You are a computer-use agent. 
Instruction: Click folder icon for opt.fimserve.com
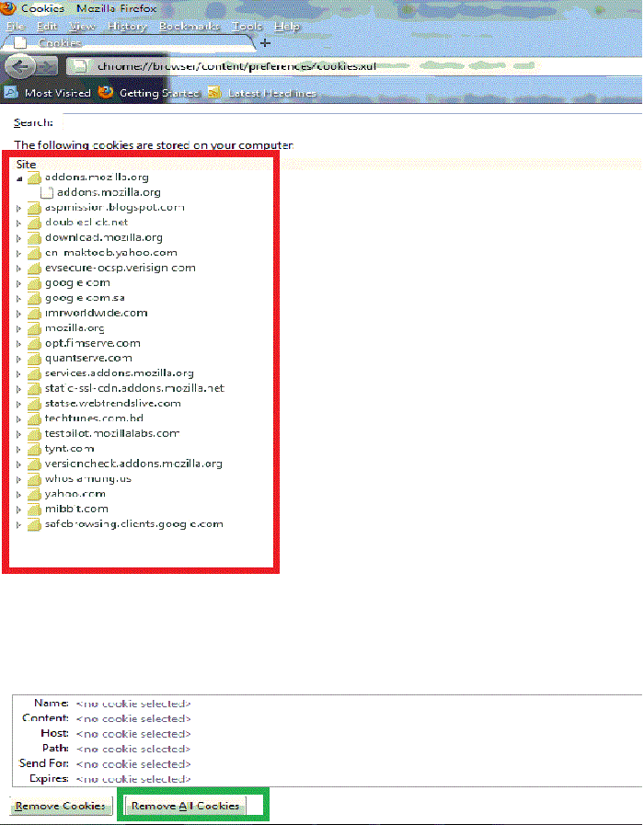[34, 344]
